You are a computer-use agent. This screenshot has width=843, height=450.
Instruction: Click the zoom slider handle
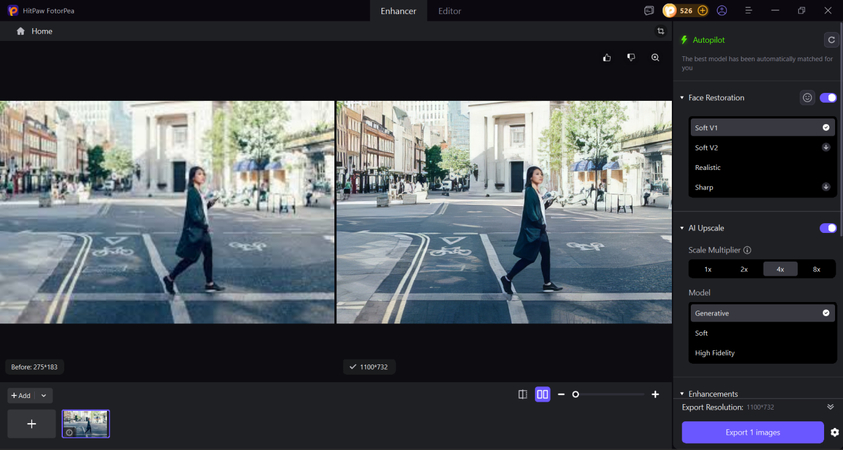tap(575, 395)
